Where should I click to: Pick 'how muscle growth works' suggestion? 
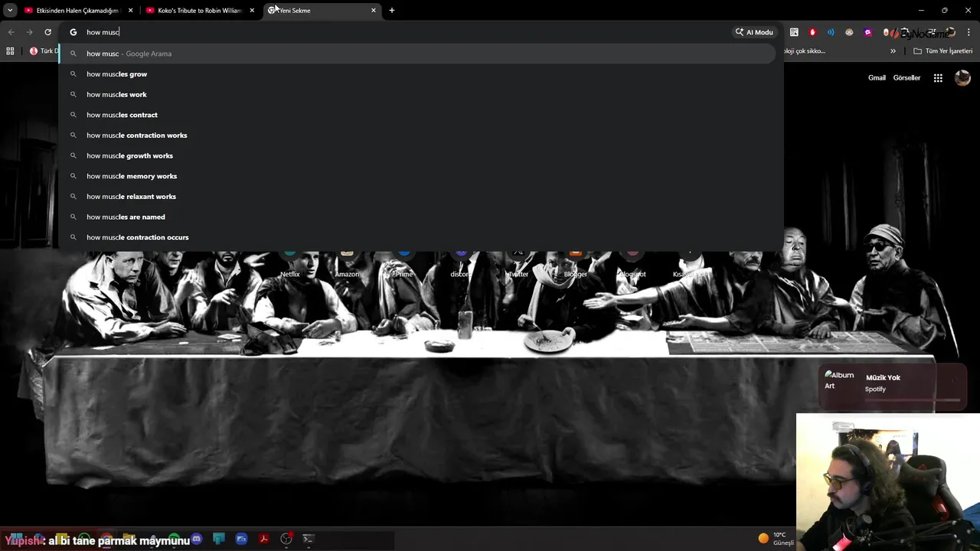point(417,155)
